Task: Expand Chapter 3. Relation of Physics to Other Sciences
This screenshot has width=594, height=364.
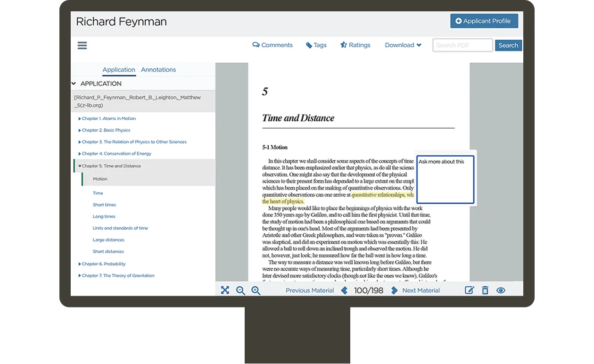Action: pos(80,142)
